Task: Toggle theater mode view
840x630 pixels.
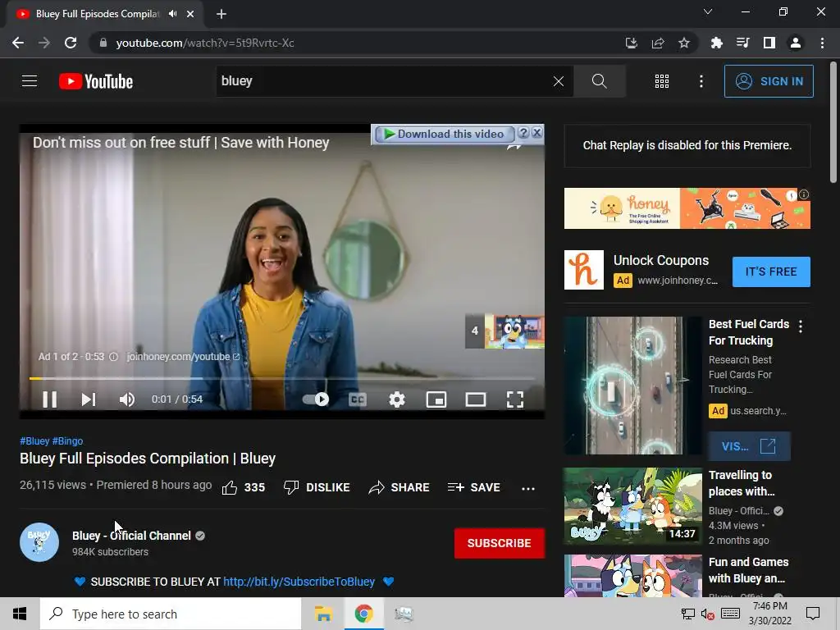Action: (x=476, y=399)
